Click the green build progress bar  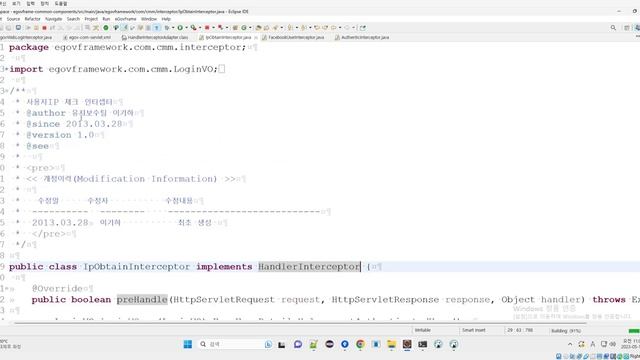634,331
